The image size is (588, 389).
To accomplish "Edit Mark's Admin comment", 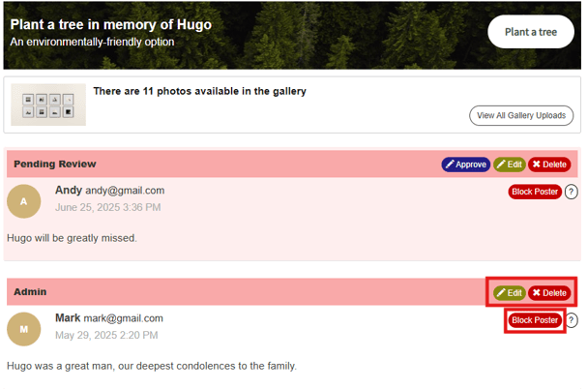I will [510, 292].
